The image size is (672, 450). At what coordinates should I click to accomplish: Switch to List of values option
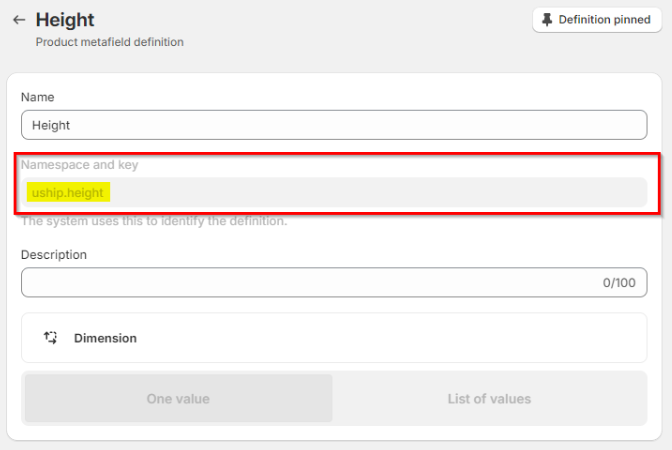pyautogui.click(x=489, y=398)
